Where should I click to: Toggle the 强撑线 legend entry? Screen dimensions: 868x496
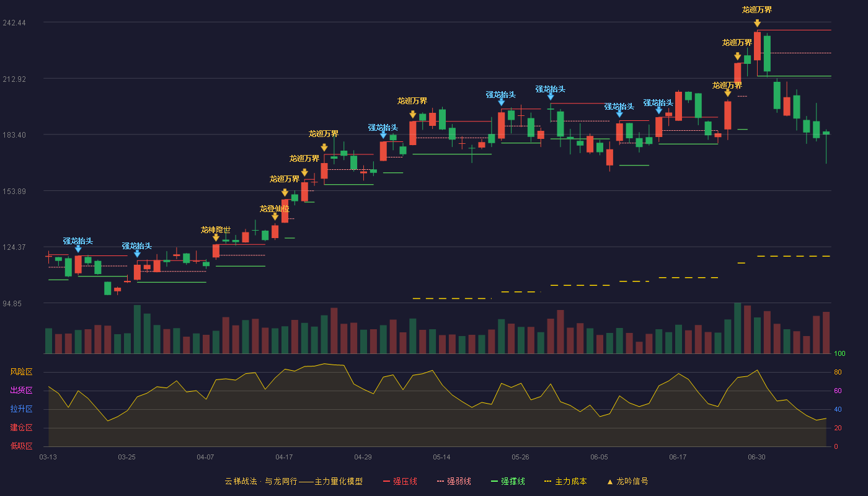508,481
